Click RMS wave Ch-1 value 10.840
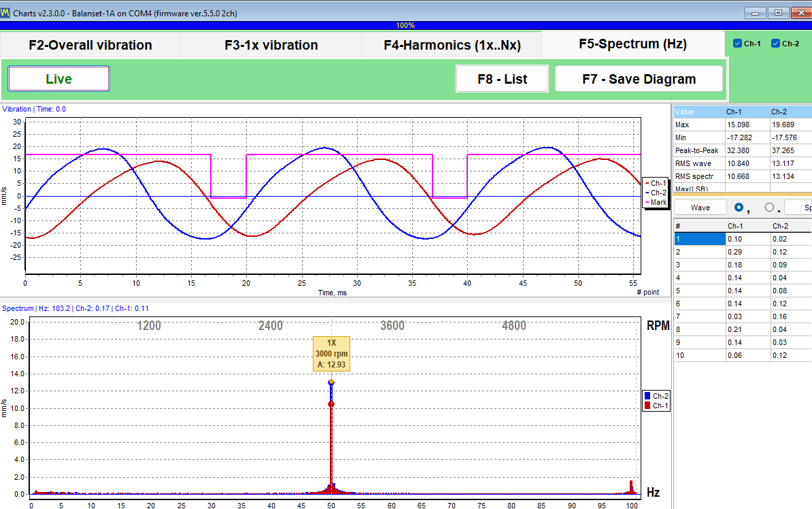Viewport: 812px width, 509px height. pos(738,163)
